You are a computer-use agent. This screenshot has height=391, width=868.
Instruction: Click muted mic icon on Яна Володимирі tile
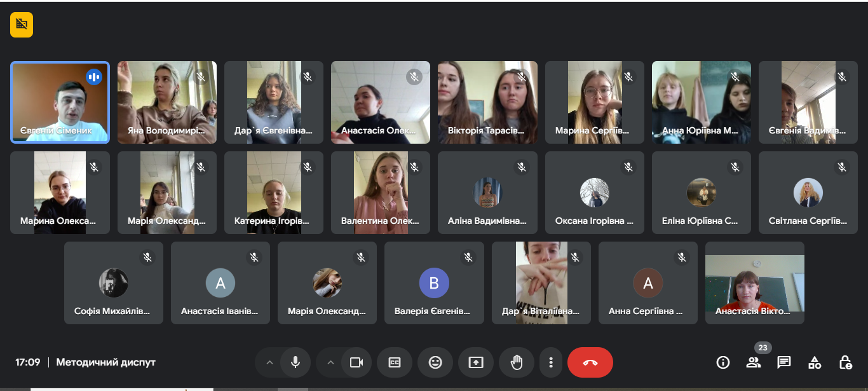coord(201,77)
